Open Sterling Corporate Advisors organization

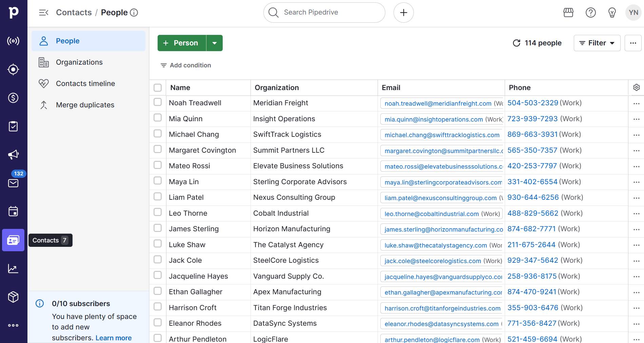point(300,182)
